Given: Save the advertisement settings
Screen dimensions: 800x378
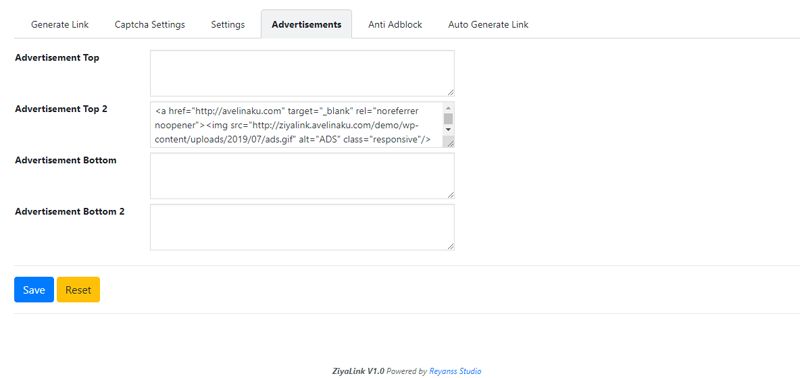Looking at the screenshot, I should (34, 290).
